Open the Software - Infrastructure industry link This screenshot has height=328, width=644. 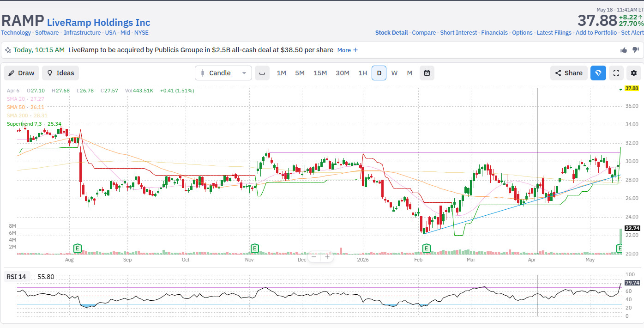(68, 33)
